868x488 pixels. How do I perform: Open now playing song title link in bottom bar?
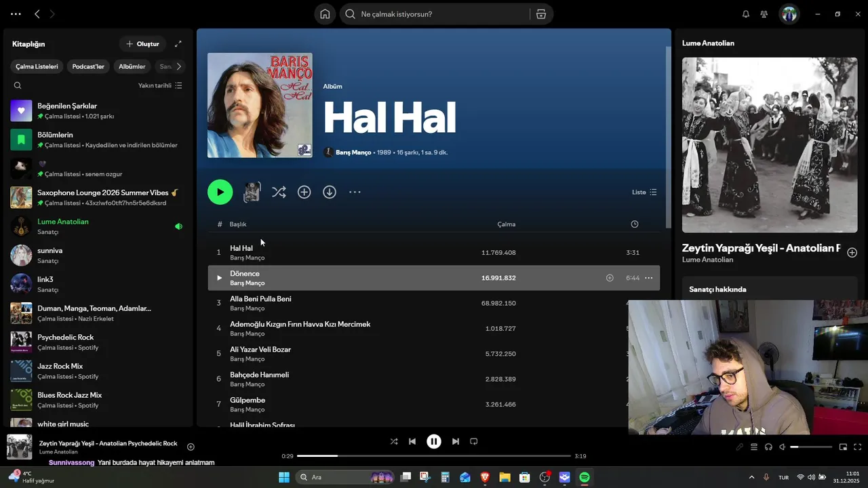click(108, 443)
